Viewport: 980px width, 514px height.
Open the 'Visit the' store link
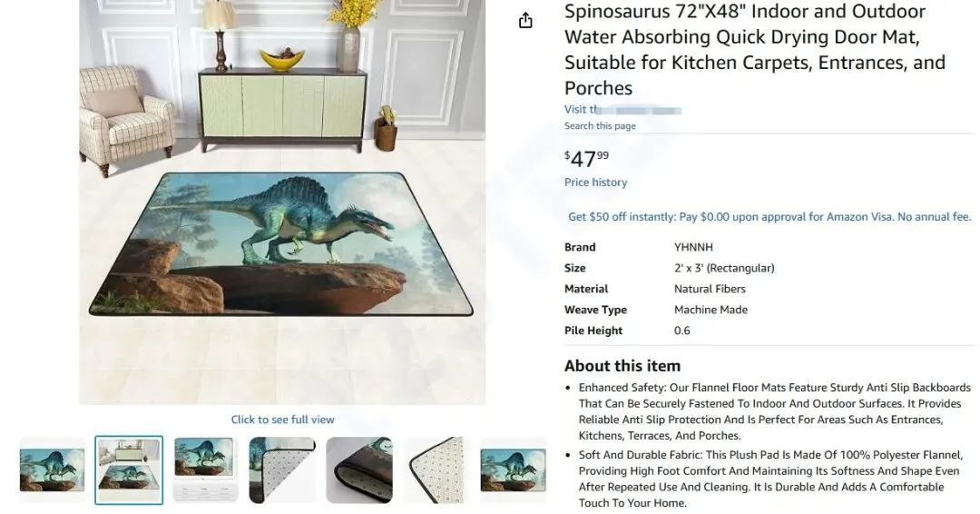click(x=622, y=109)
